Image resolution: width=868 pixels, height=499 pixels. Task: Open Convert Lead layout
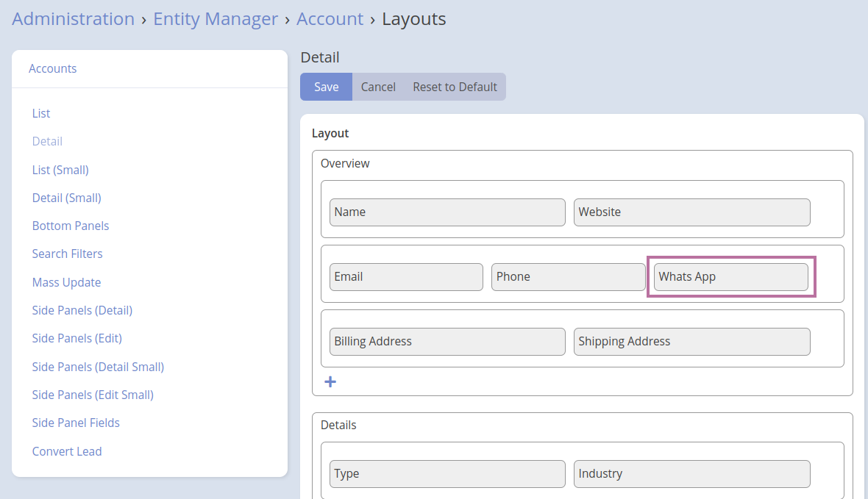(67, 451)
